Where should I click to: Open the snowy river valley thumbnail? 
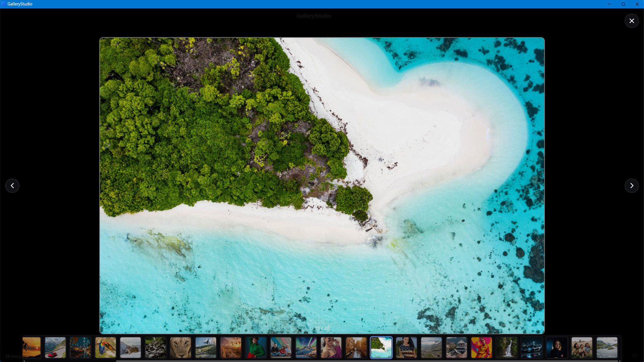click(607, 348)
